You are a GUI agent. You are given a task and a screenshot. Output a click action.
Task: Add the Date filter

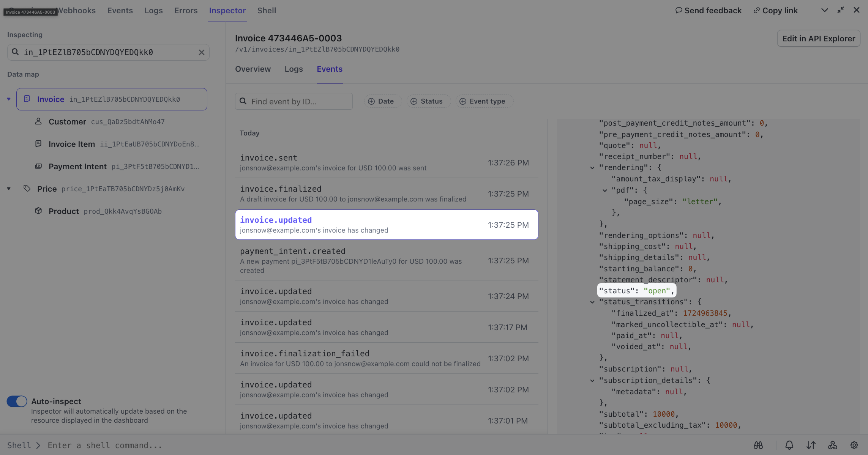381,101
